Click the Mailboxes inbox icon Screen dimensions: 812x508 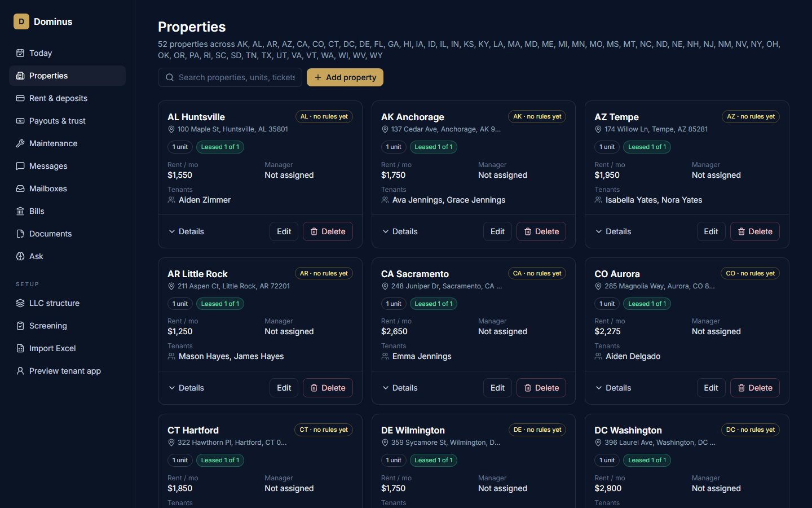(20, 189)
